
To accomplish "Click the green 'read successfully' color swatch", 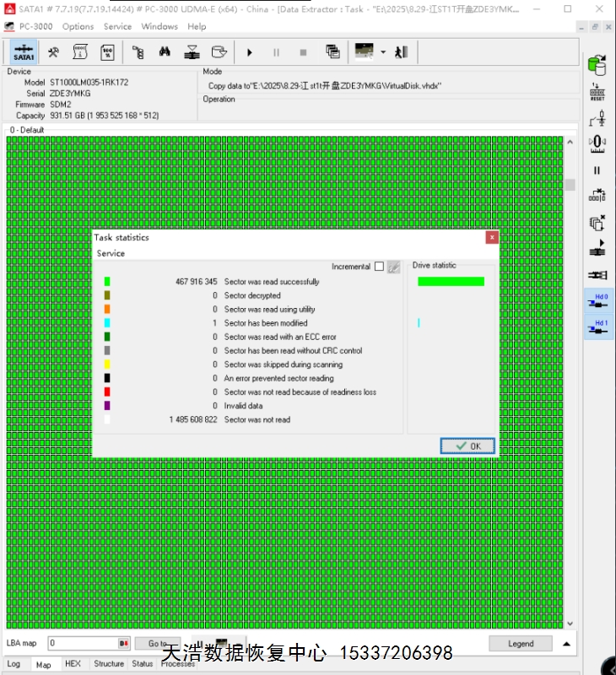I will point(107,282).
